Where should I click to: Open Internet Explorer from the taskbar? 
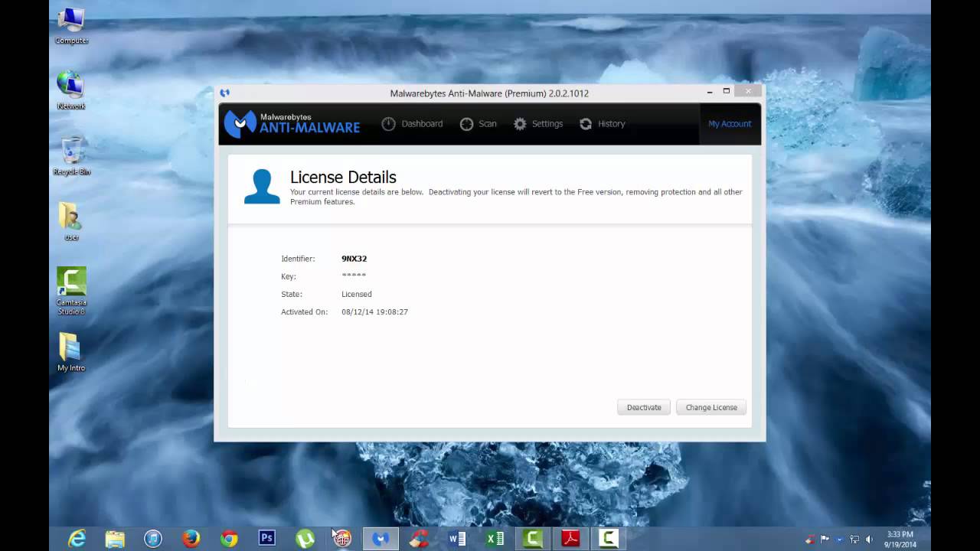tap(77, 539)
